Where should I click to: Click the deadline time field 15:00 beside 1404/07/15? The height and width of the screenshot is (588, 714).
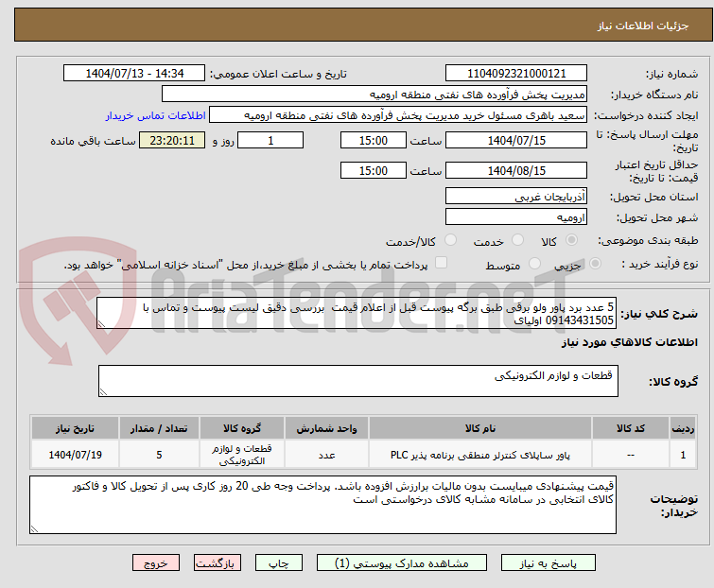coord(373,140)
